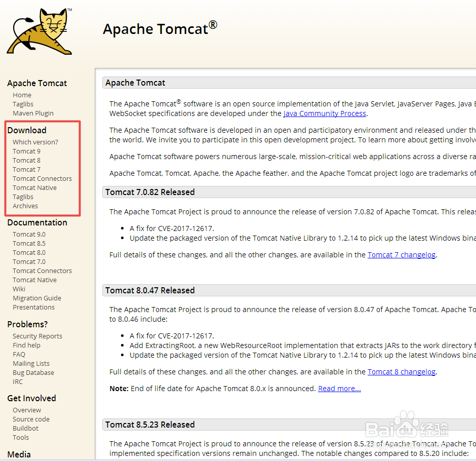
Task: Open the IRC link
Action: 18,382
